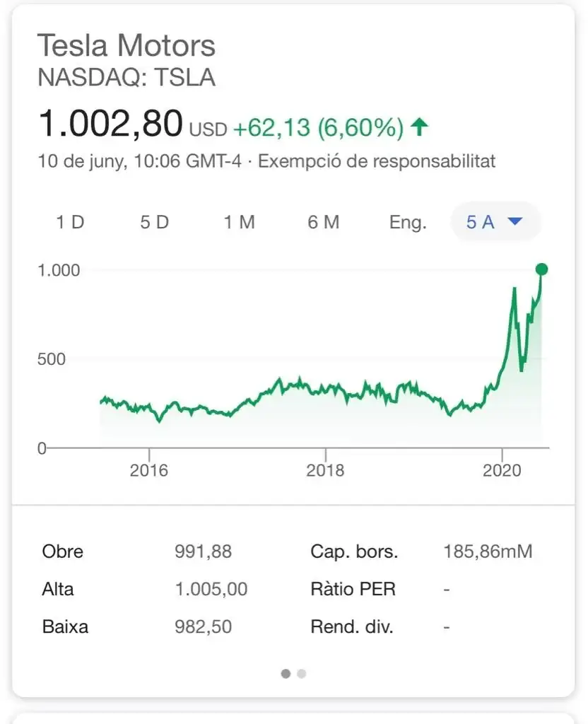The image size is (588, 724).
Task: Open the 5 A range dropdown arrow
Action: click(514, 221)
